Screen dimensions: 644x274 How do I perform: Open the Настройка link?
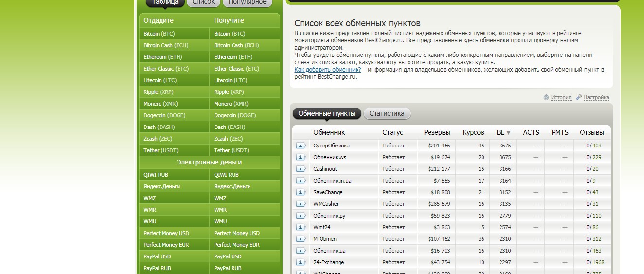(x=596, y=98)
